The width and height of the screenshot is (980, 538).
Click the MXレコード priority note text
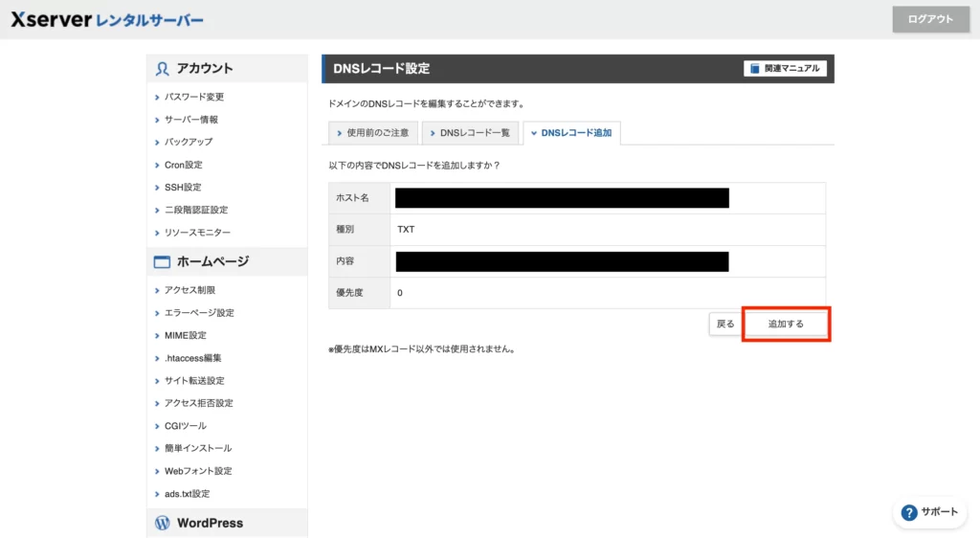422,349
